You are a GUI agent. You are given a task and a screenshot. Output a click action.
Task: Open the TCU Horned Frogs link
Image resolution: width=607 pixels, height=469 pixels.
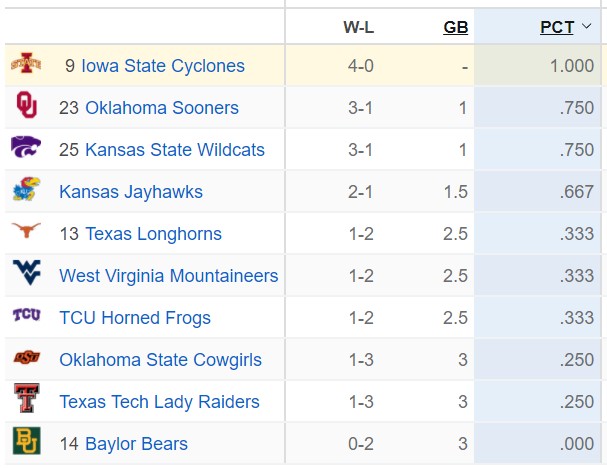pos(135,318)
